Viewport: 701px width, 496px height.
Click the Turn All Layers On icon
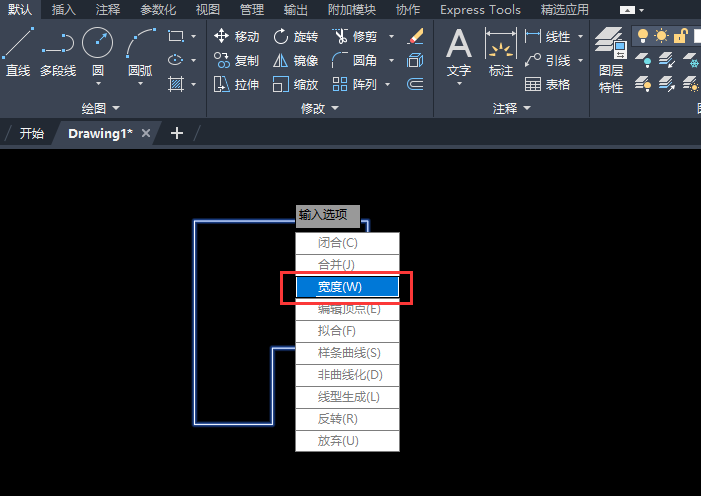[643, 84]
